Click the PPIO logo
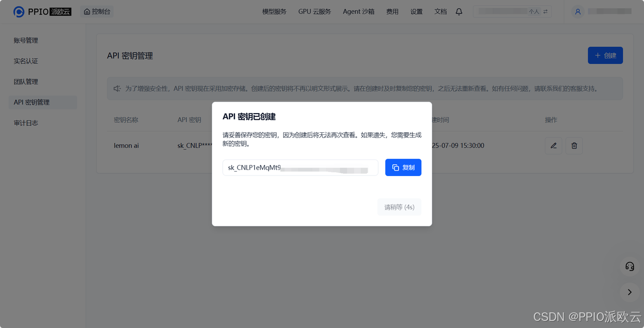 [x=42, y=12]
